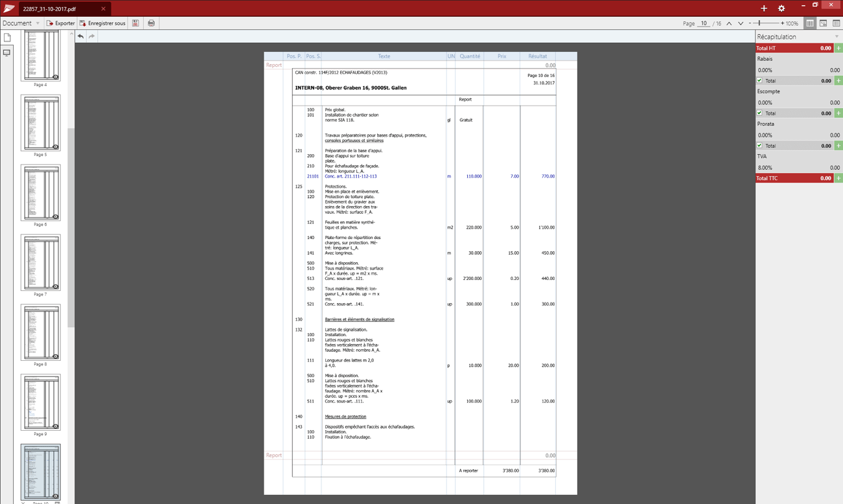Click the Quantité column header
This screenshot has width=843, height=504.
pos(470,56)
